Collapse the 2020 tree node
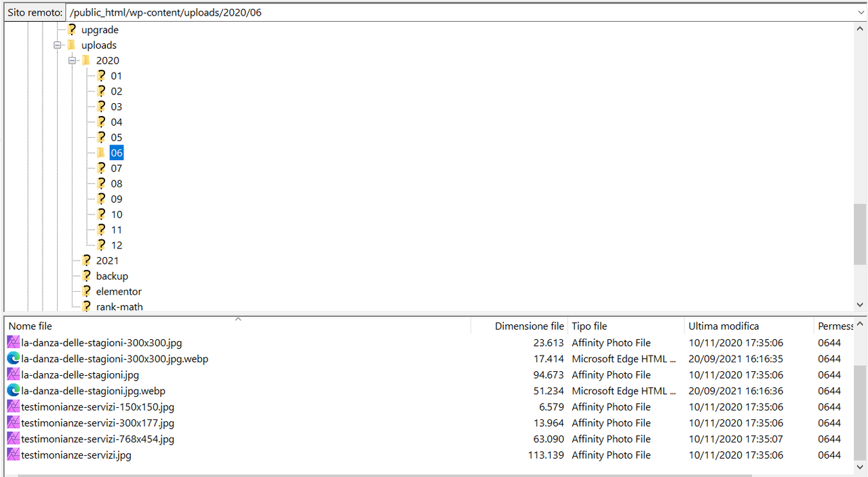This screenshot has width=868, height=477. click(x=73, y=60)
